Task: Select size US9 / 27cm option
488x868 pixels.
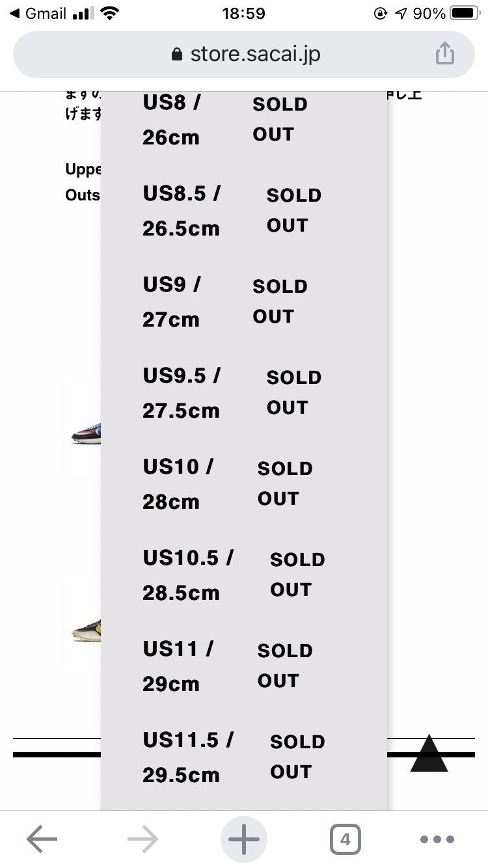Action: 244,302
